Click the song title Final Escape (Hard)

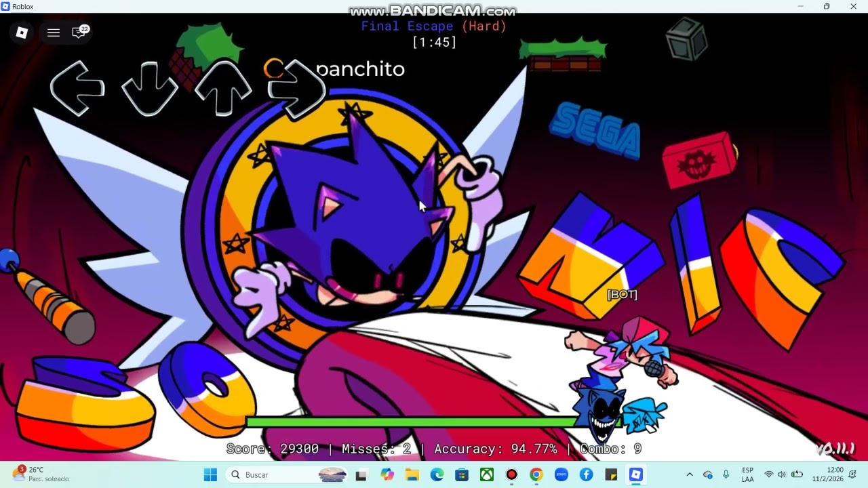[434, 26]
